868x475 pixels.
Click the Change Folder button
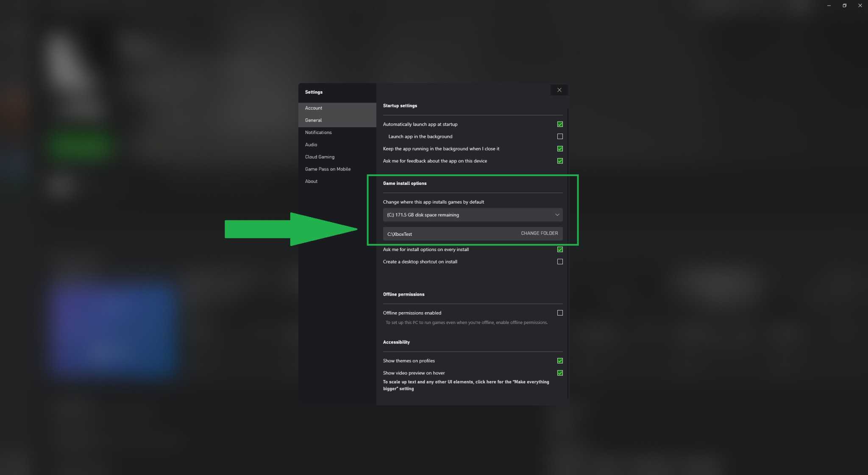tap(539, 233)
